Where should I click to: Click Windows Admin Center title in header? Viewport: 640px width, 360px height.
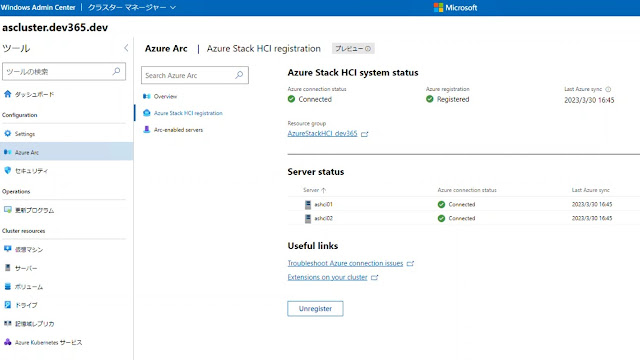(38, 7)
